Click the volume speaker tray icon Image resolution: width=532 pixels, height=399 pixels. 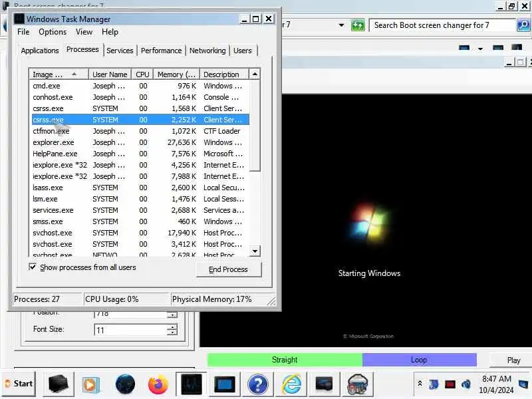coord(466,384)
